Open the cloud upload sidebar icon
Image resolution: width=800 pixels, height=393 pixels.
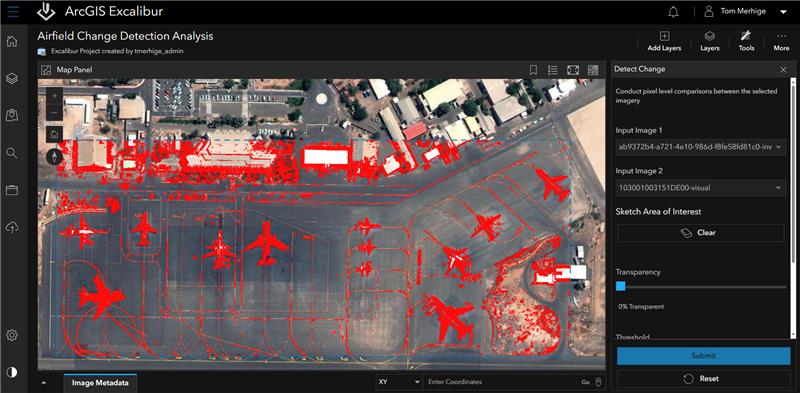coord(12,228)
